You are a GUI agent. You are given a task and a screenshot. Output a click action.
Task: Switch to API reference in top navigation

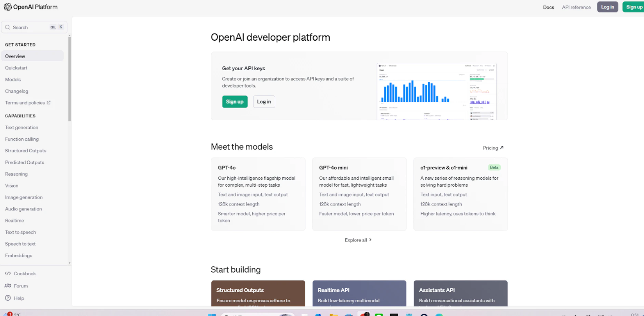(576, 7)
